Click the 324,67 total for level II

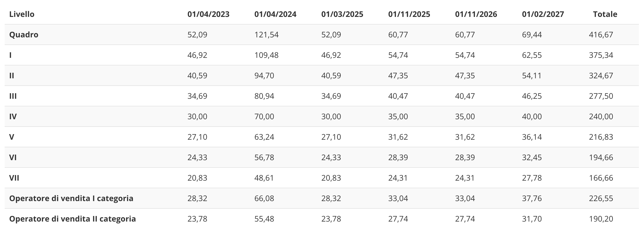(x=601, y=75)
